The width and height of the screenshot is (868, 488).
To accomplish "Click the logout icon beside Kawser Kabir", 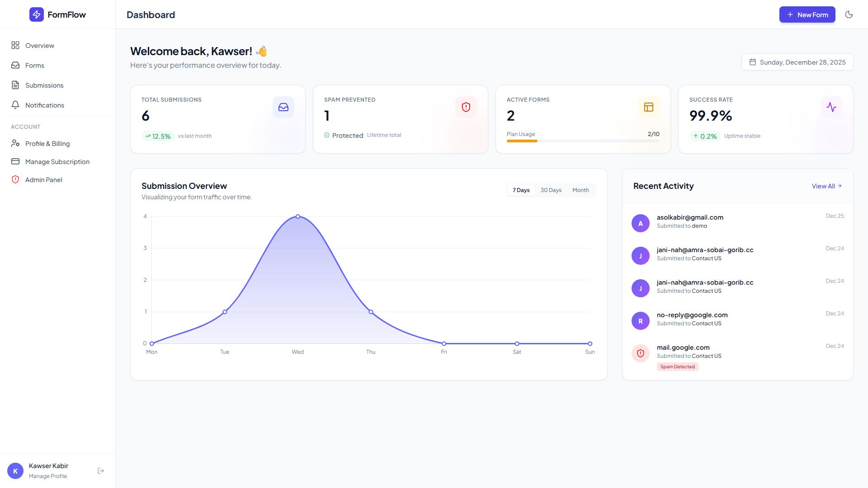I will tap(101, 471).
